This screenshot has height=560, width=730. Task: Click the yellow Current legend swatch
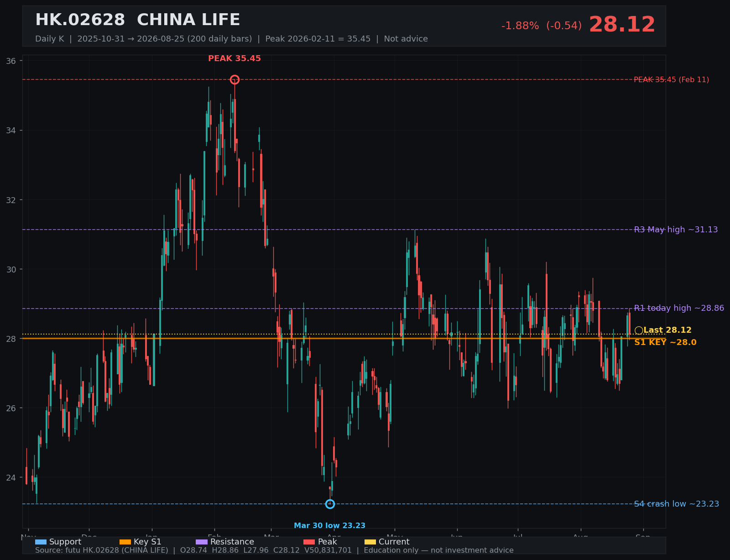[370, 542]
